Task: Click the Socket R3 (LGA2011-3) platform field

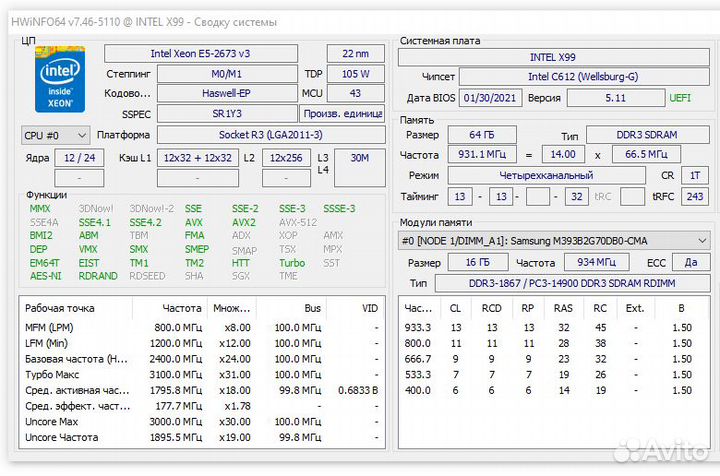Action: (x=270, y=135)
